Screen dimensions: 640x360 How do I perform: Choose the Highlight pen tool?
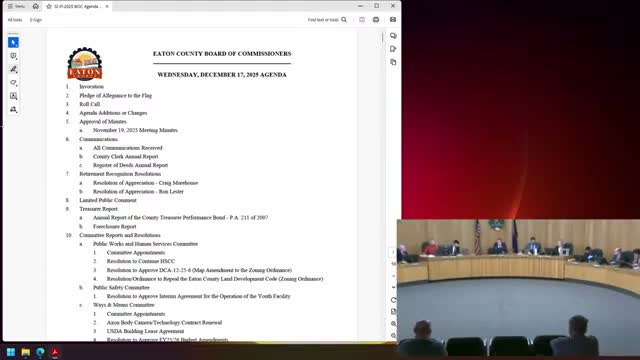point(13,69)
